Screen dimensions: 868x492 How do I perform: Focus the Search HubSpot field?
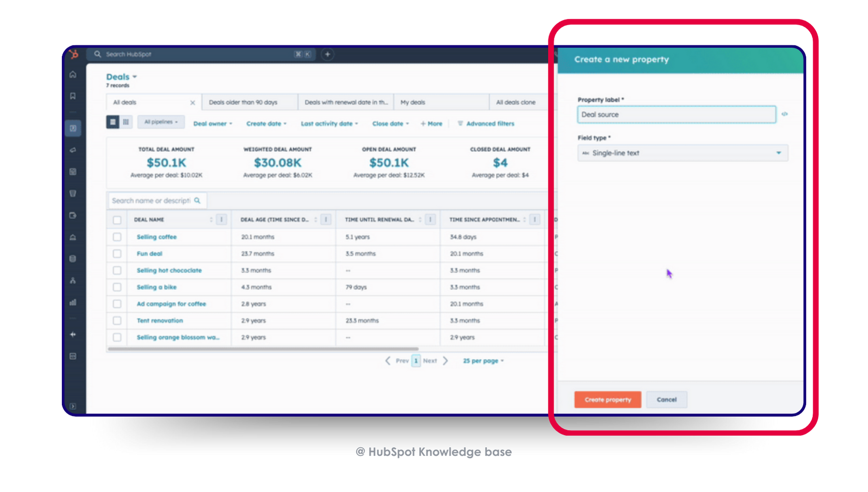201,54
